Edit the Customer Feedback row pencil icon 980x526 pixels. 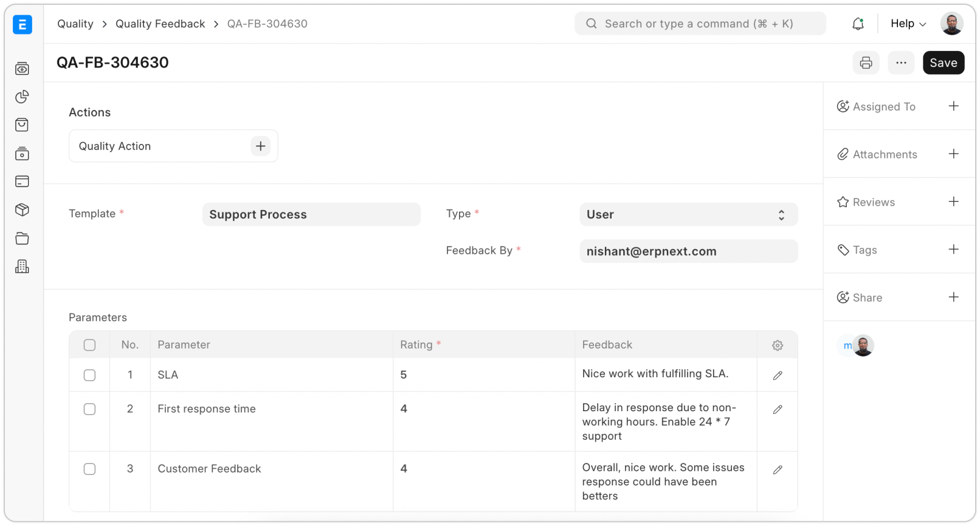coord(777,470)
